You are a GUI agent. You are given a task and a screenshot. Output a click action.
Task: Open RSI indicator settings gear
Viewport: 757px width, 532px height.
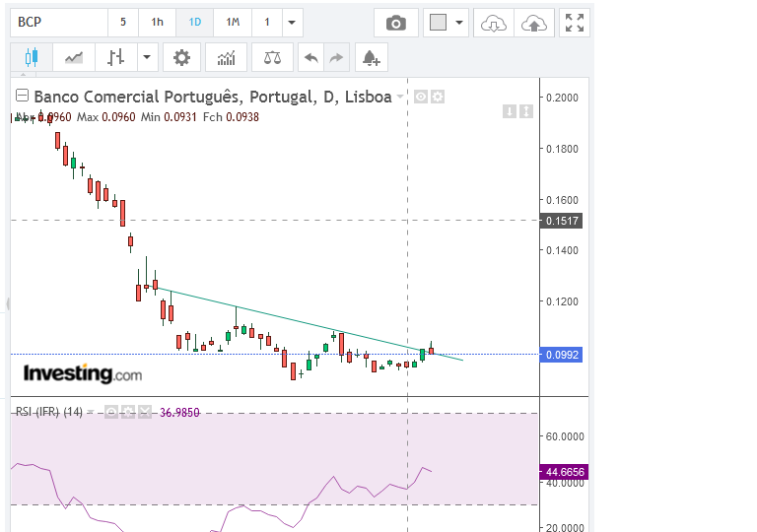(x=128, y=412)
